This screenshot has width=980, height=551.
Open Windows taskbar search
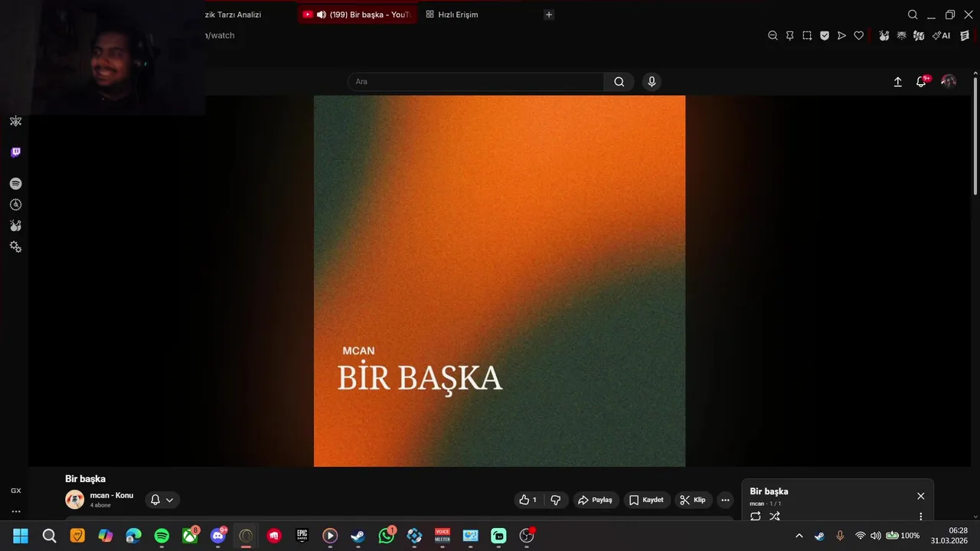(49, 536)
